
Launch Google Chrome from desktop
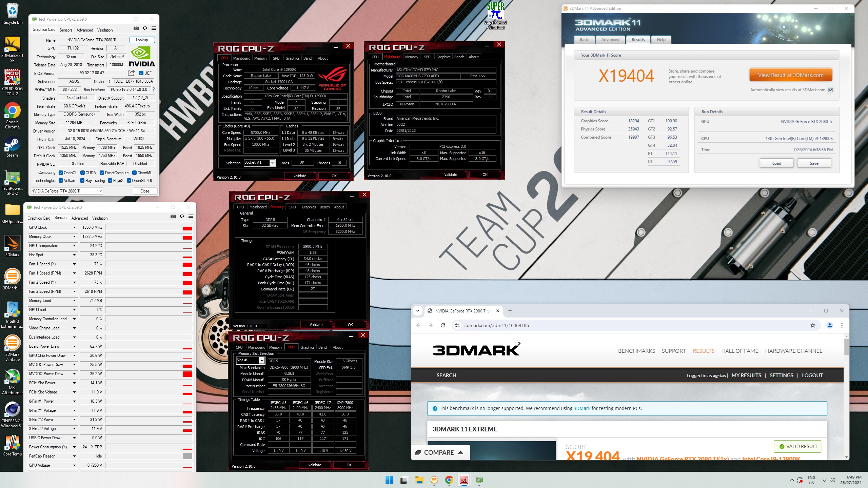coord(12,116)
